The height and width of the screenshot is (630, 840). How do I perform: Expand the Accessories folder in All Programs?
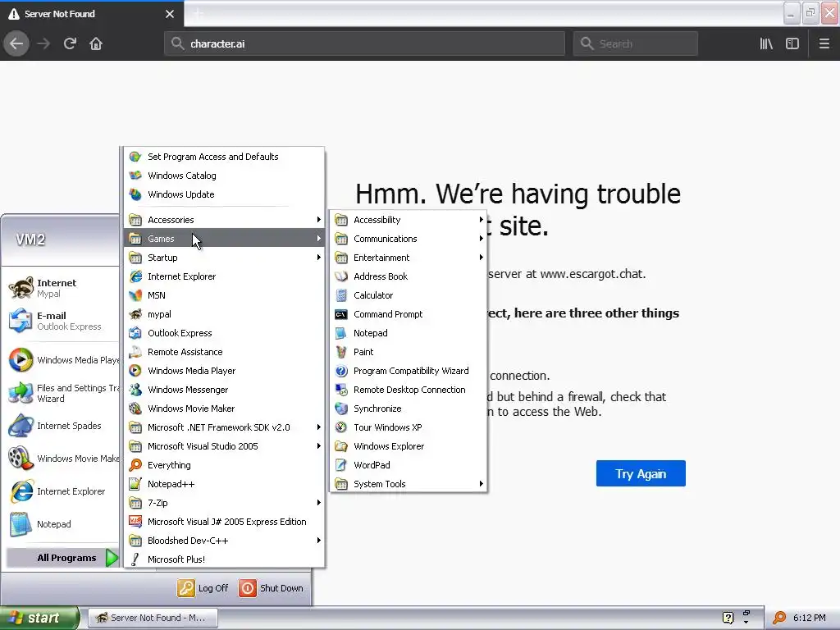pyautogui.click(x=224, y=220)
